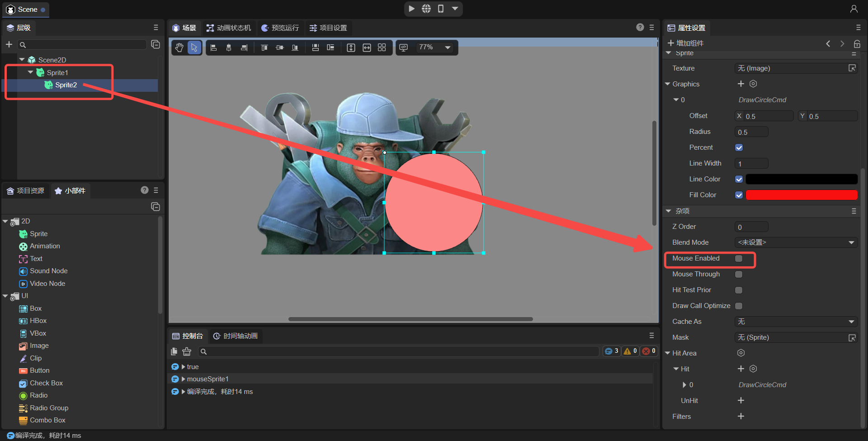This screenshot has width=868, height=441.
Task: Open the zoom level 77% dropdown
Action: point(434,47)
